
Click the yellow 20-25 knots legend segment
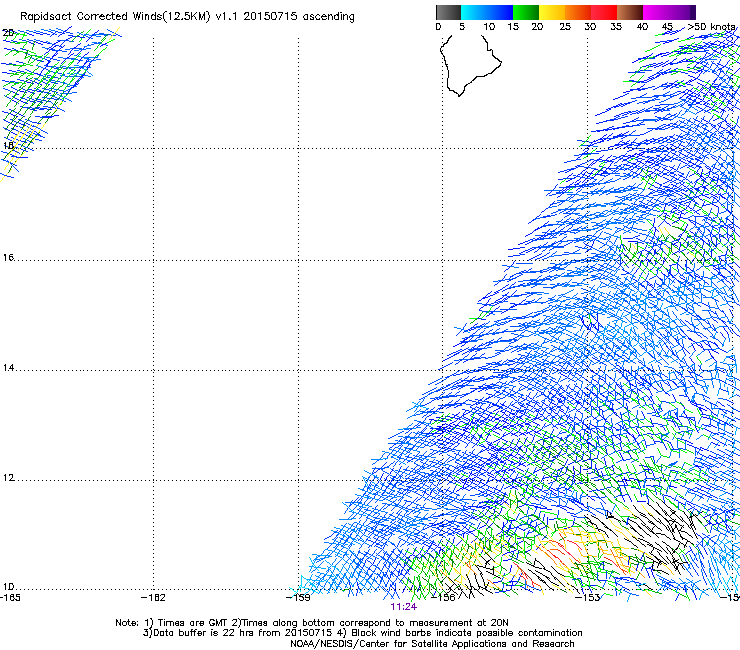[x=552, y=12]
